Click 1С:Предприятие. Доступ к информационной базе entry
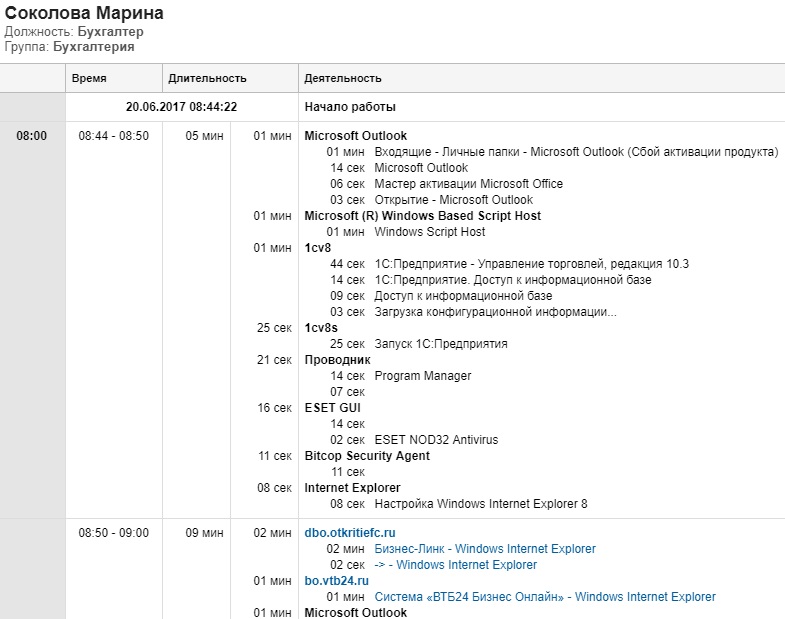This screenshot has height=619, width=785. 513,280
